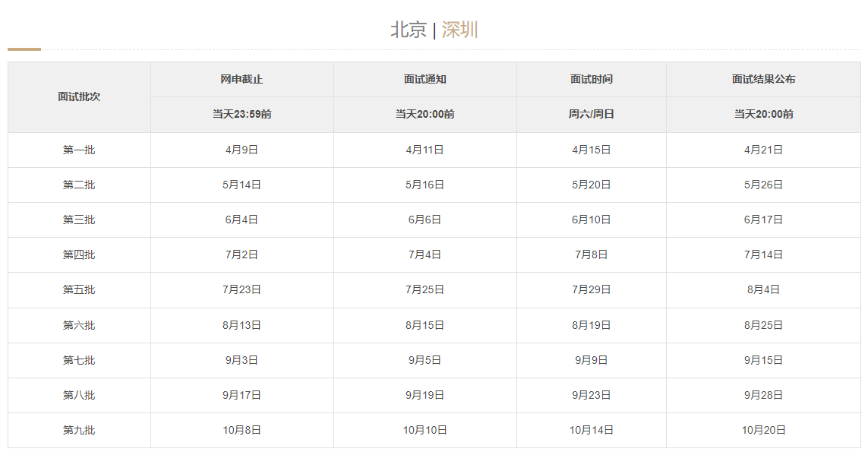Click the 6月10日 interview time cell
The image size is (868, 455).
click(592, 220)
